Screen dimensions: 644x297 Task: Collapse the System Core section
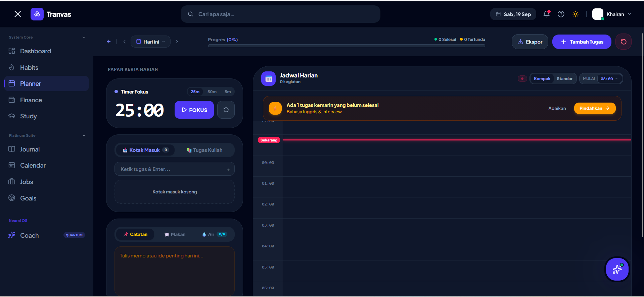click(84, 37)
